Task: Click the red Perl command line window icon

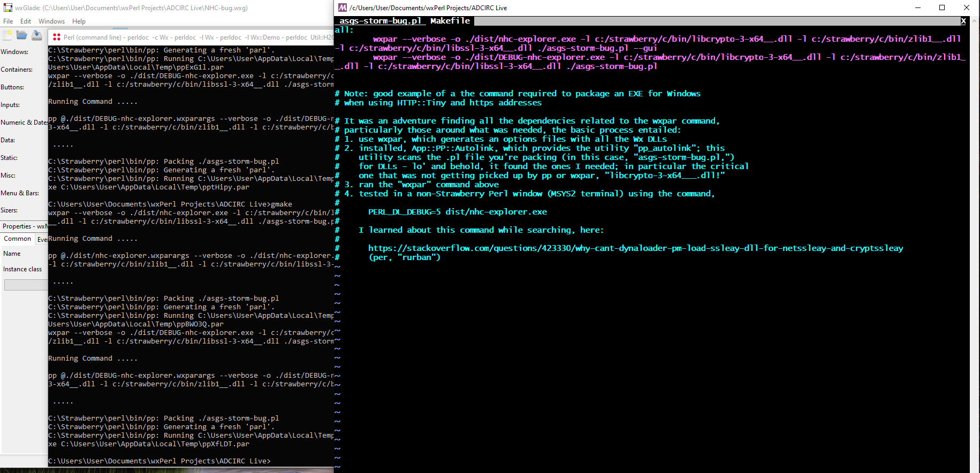Action: point(56,37)
